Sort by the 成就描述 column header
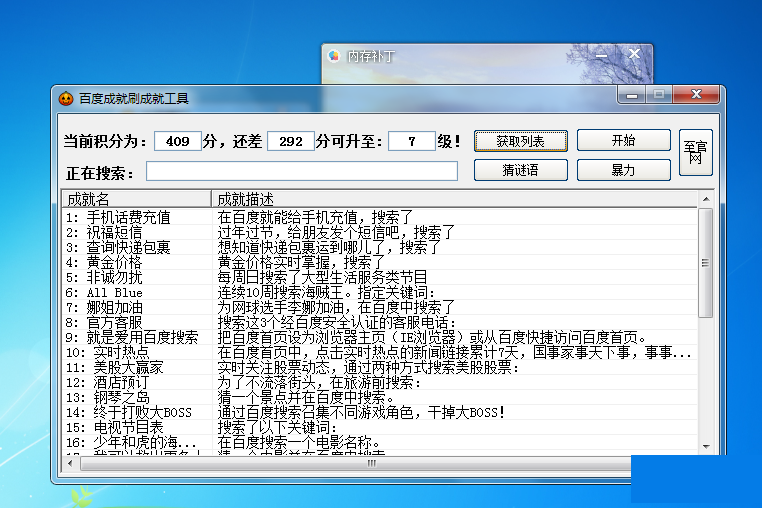The width and height of the screenshot is (762, 508). pyautogui.click(x=454, y=199)
